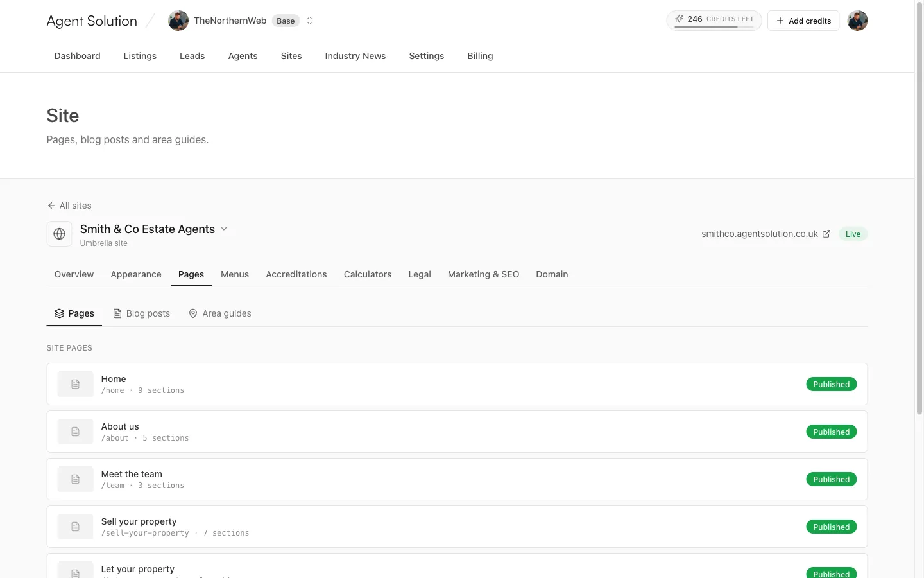
Task: Click the document icon in the Meet the team row
Action: pos(75,479)
